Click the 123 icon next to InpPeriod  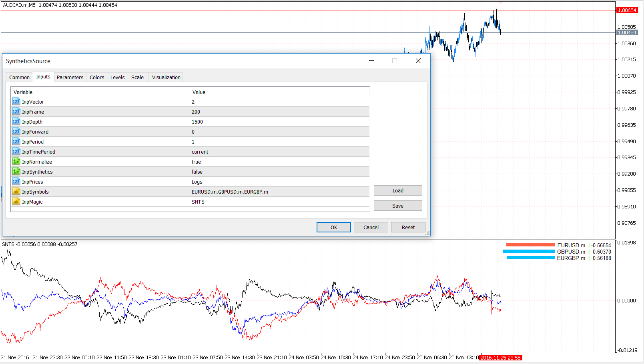pos(16,142)
